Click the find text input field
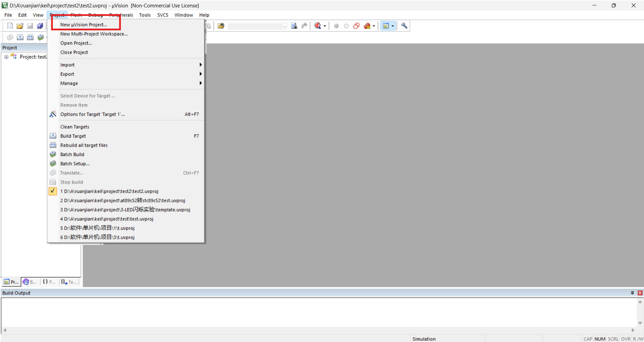Image resolution: width=644 pixels, height=342 pixels. [255, 26]
